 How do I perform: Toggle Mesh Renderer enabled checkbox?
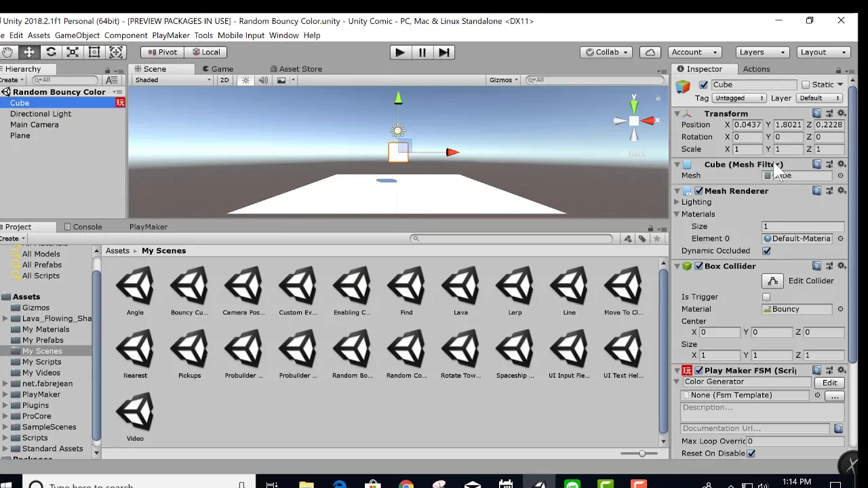click(698, 191)
